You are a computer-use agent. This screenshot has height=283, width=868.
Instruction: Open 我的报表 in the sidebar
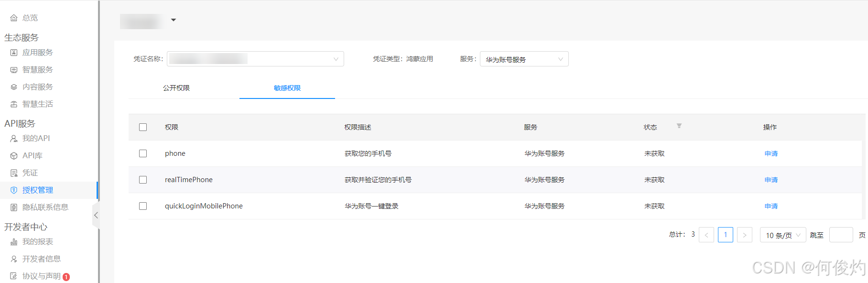click(x=38, y=242)
